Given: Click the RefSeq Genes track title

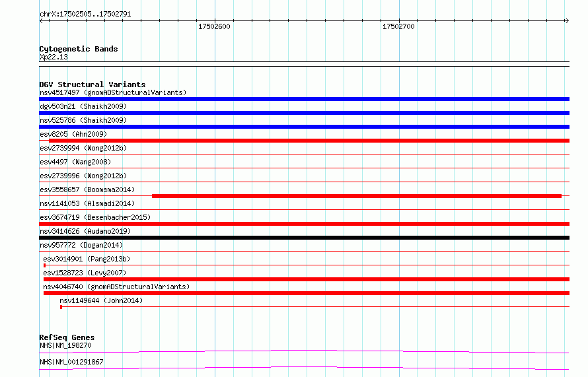Looking at the screenshot, I should tap(67, 337).
